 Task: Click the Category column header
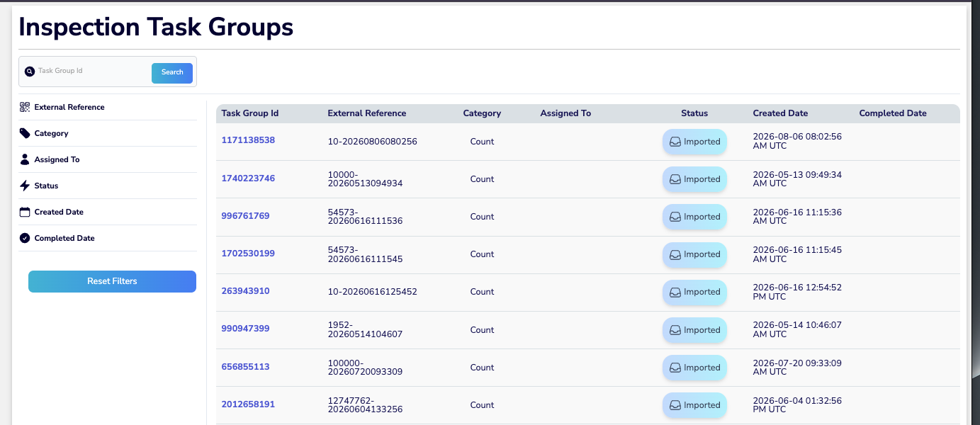(x=482, y=113)
